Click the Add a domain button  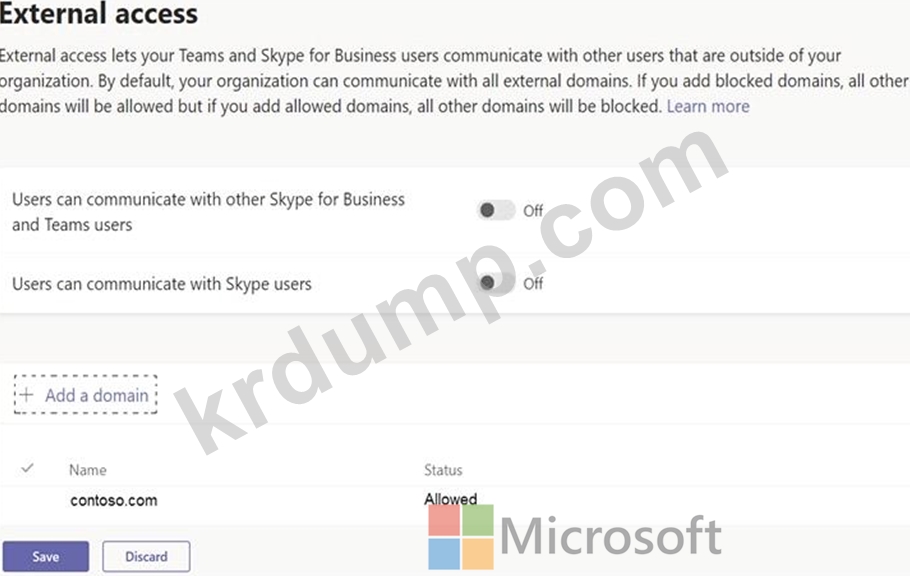[85, 395]
